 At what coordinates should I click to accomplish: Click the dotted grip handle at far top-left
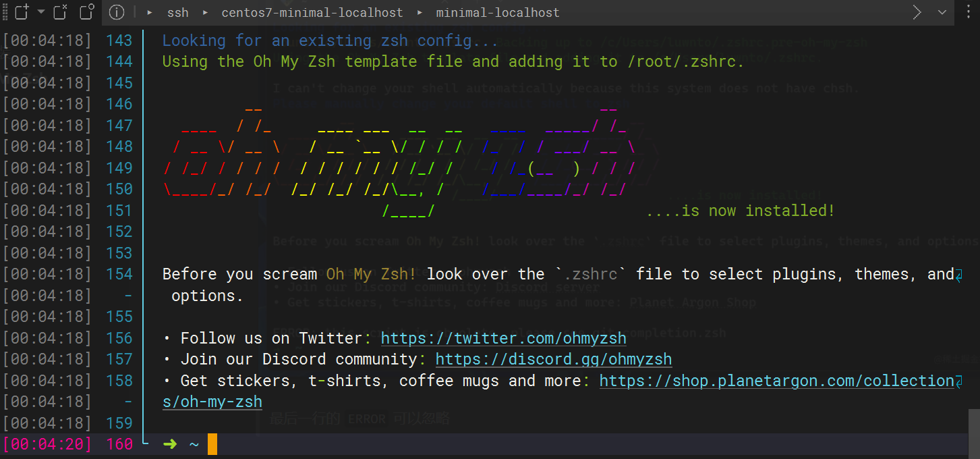5,11
